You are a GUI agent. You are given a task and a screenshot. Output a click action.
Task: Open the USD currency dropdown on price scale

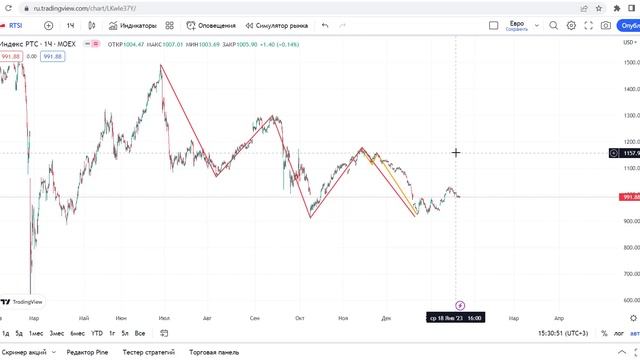(631, 42)
